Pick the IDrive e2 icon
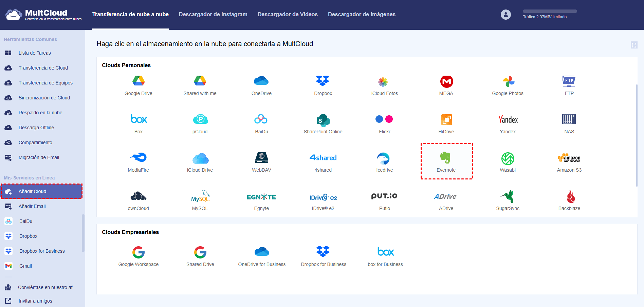 323,197
